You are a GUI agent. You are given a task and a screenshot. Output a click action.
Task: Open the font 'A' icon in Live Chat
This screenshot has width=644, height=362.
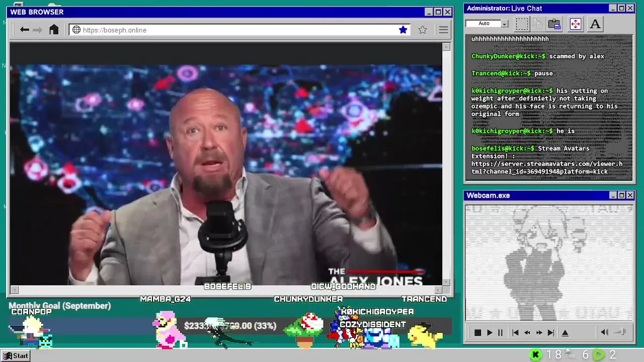click(595, 24)
